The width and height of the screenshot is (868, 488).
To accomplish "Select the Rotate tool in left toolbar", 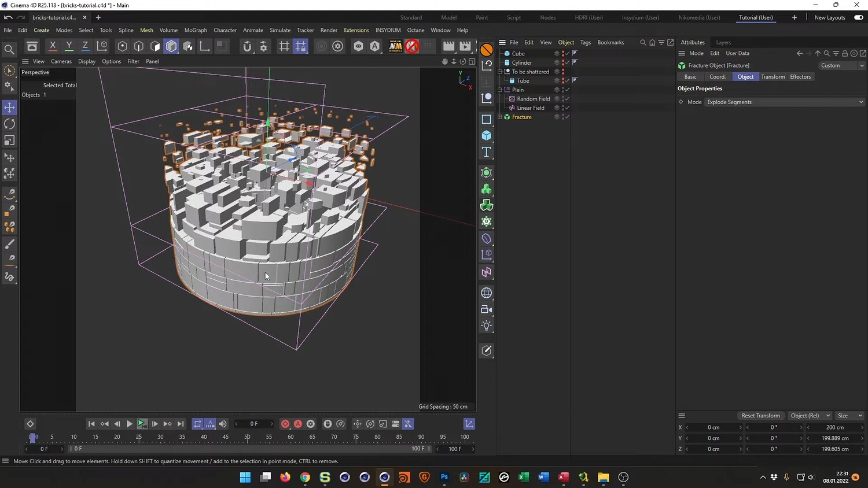I will 10,124.
